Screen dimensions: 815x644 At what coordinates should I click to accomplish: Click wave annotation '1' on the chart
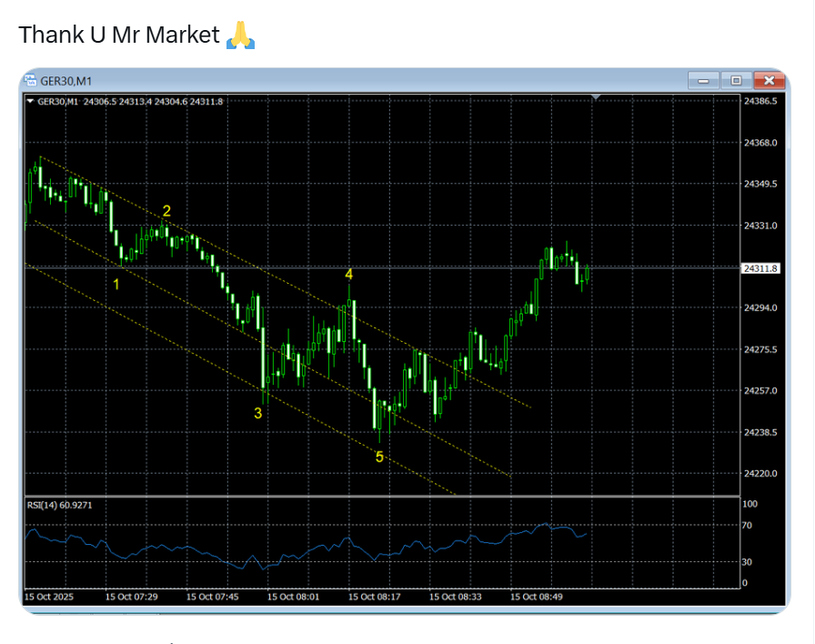pyautogui.click(x=116, y=284)
